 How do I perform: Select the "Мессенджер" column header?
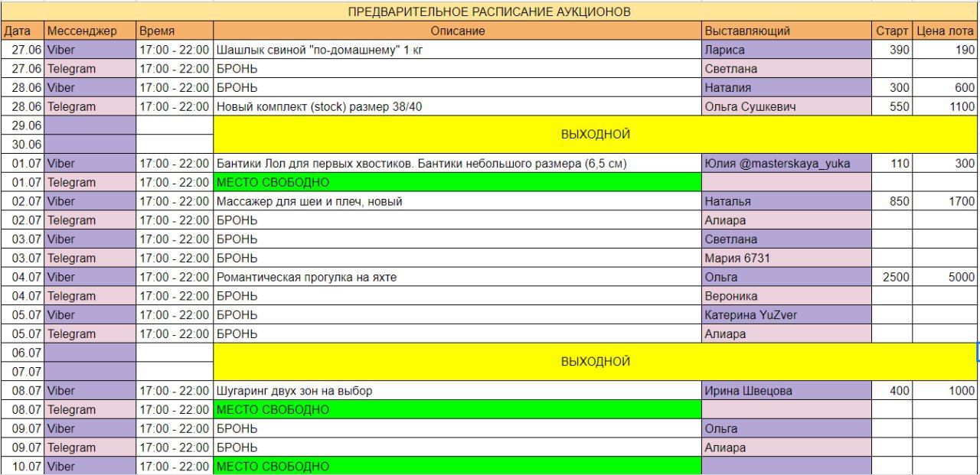click(90, 31)
